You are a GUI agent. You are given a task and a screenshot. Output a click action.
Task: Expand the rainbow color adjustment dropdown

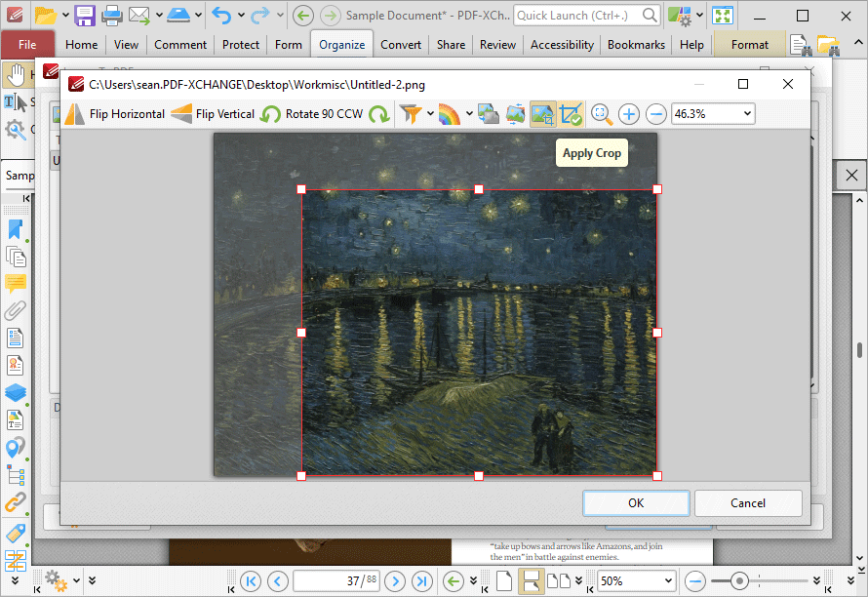click(469, 114)
